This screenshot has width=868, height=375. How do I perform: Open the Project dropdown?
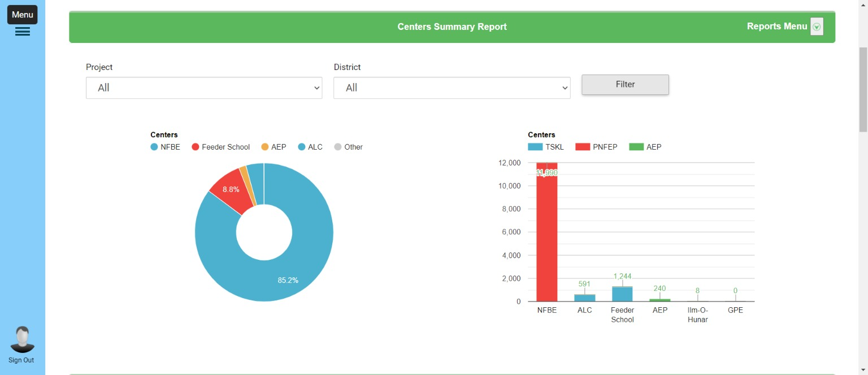coord(204,88)
